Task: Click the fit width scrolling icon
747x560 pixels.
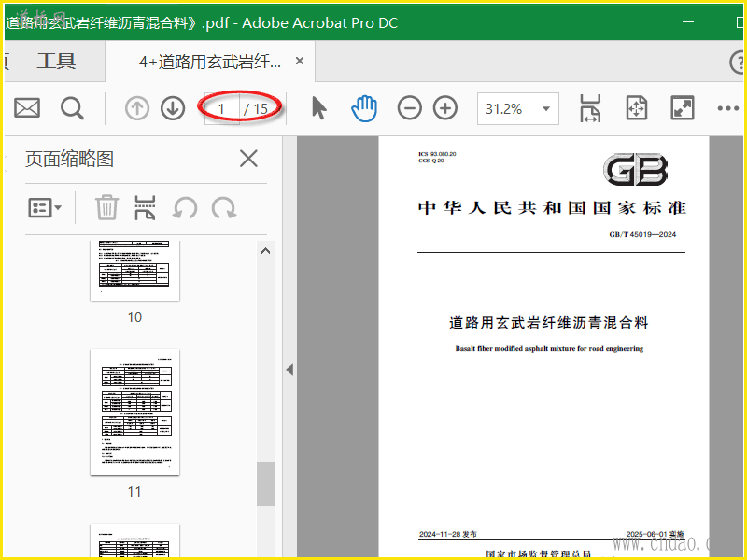Action: click(590, 108)
